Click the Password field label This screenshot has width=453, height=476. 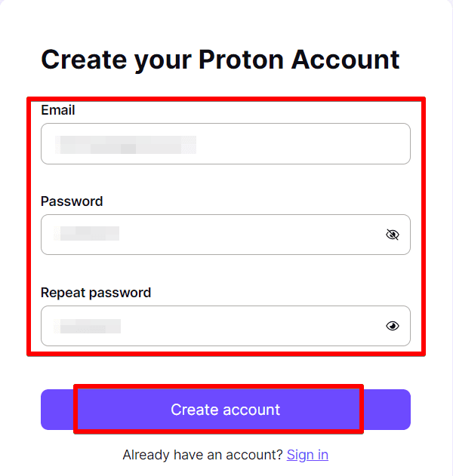coord(72,201)
